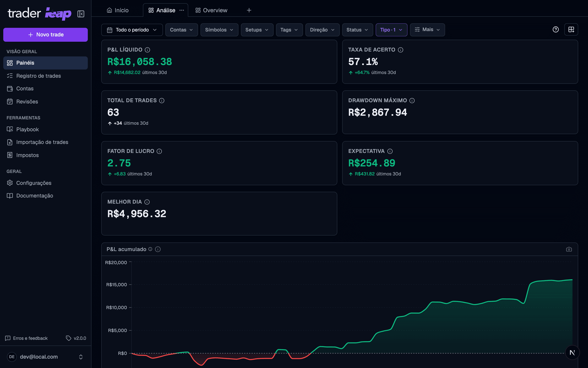Screen dimensions: 588x368
Task: Open Revisões sidebar item
Action: click(x=46, y=101)
